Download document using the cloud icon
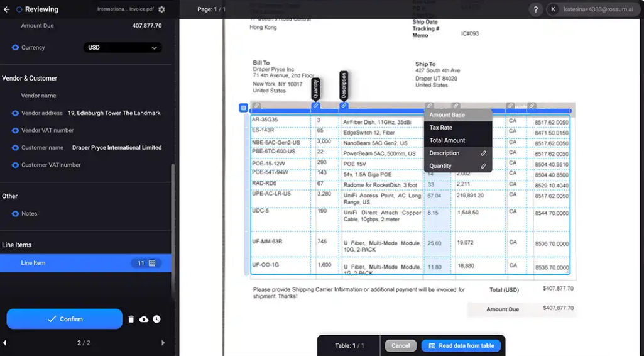 pyautogui.click(x=144, y=319)
